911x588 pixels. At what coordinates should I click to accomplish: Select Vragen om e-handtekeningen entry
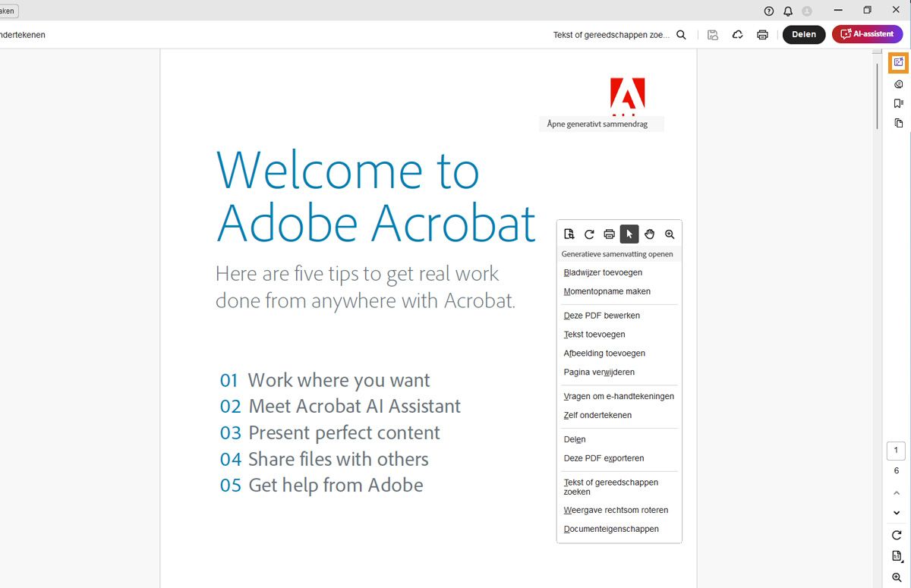[619, 397]
